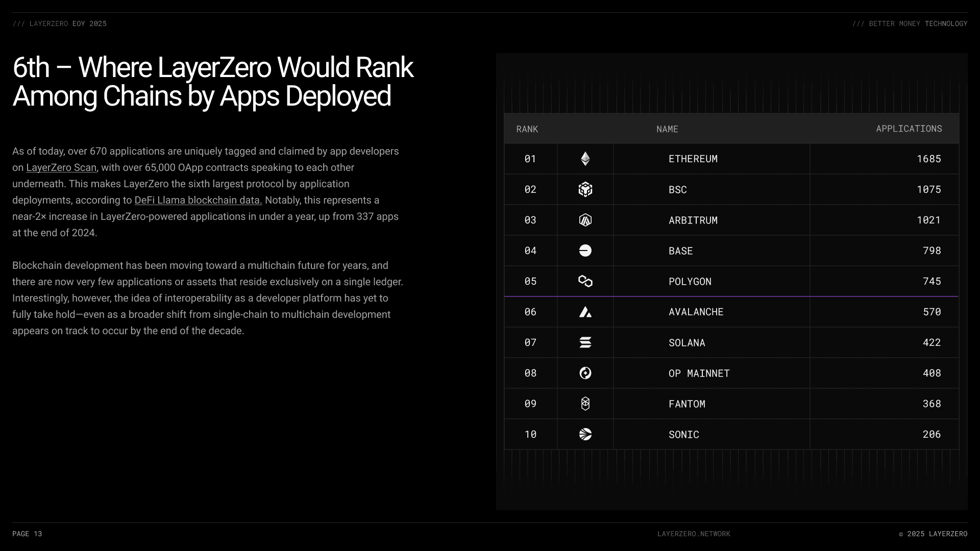Click the NAME column header
This screenshot has width=980, height=551.
(667, 129)
